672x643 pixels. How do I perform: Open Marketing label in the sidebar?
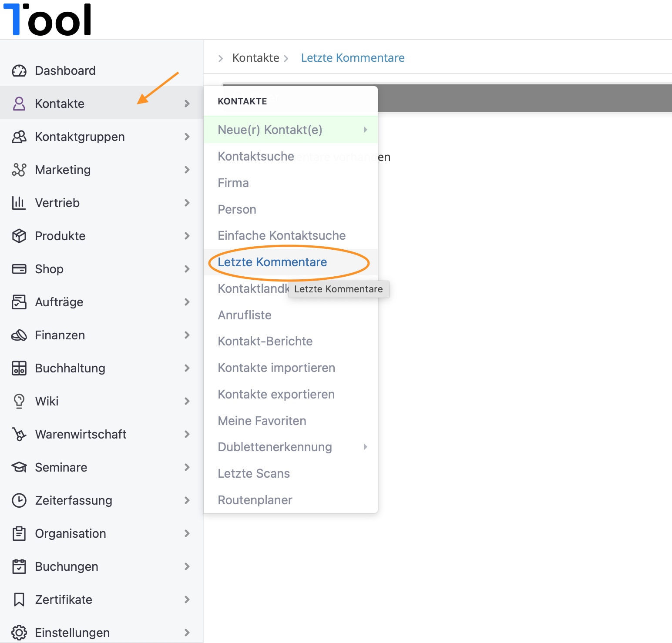[x=63, y=170]
